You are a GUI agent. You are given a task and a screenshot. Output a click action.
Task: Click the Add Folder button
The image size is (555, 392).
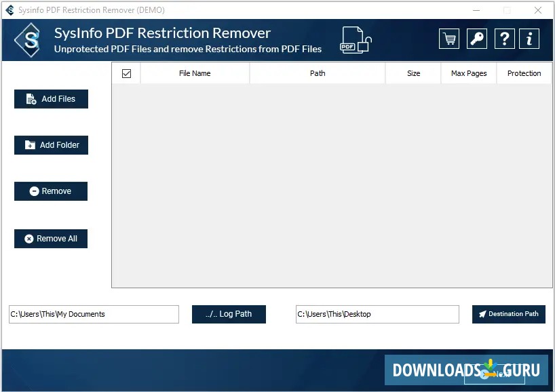52,145
